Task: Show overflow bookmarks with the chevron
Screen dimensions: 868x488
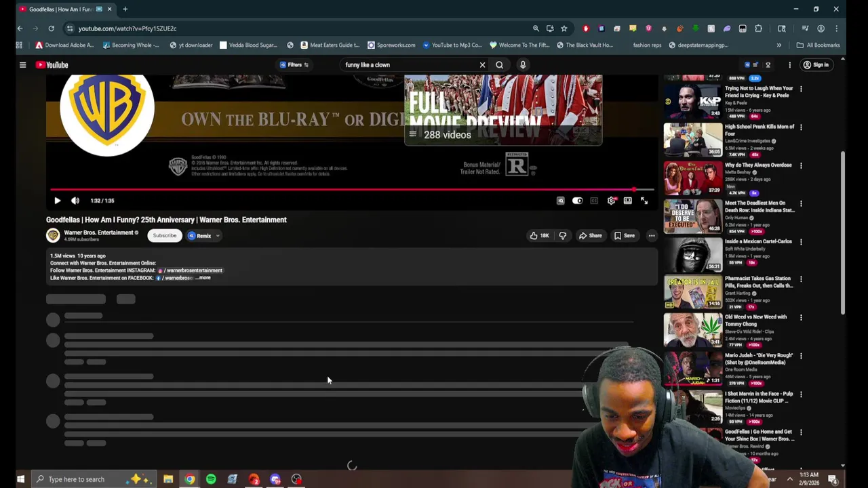Action: click(x=778, y=45)
